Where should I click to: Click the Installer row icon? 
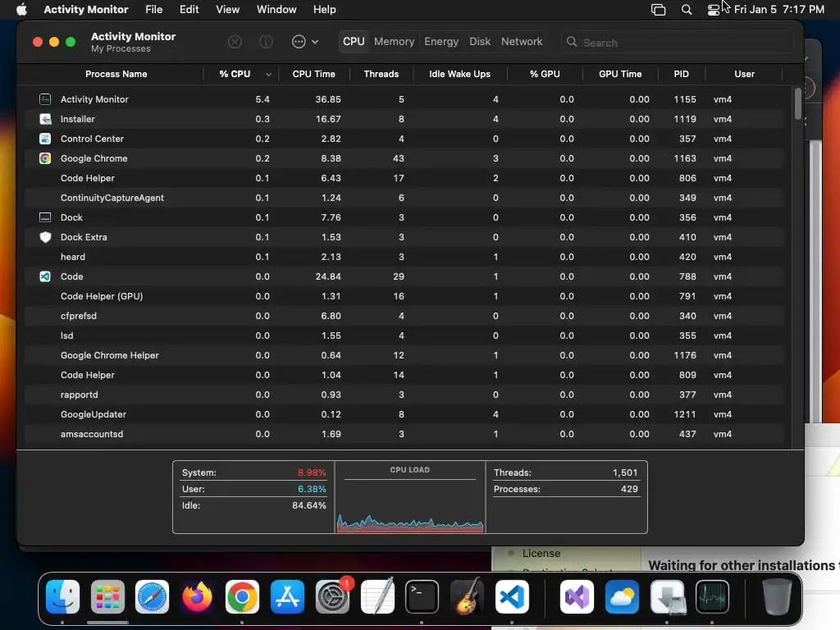(x=45, y=119)
